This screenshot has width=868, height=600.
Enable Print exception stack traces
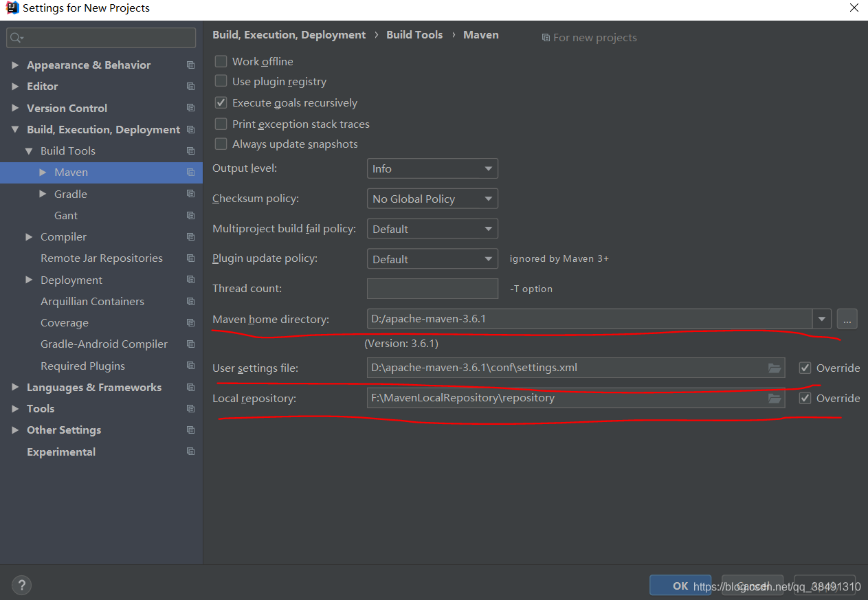coord(221,124)
